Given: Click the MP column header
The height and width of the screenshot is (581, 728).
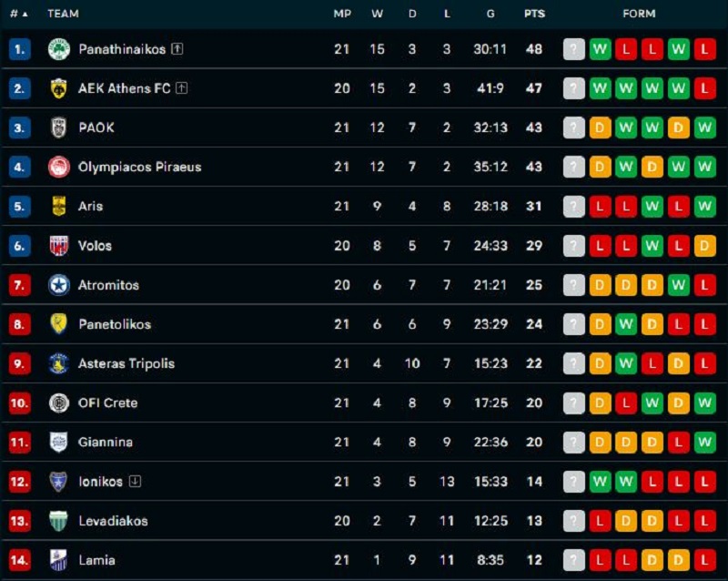Looking at the screenshot, I should [342, 14].
